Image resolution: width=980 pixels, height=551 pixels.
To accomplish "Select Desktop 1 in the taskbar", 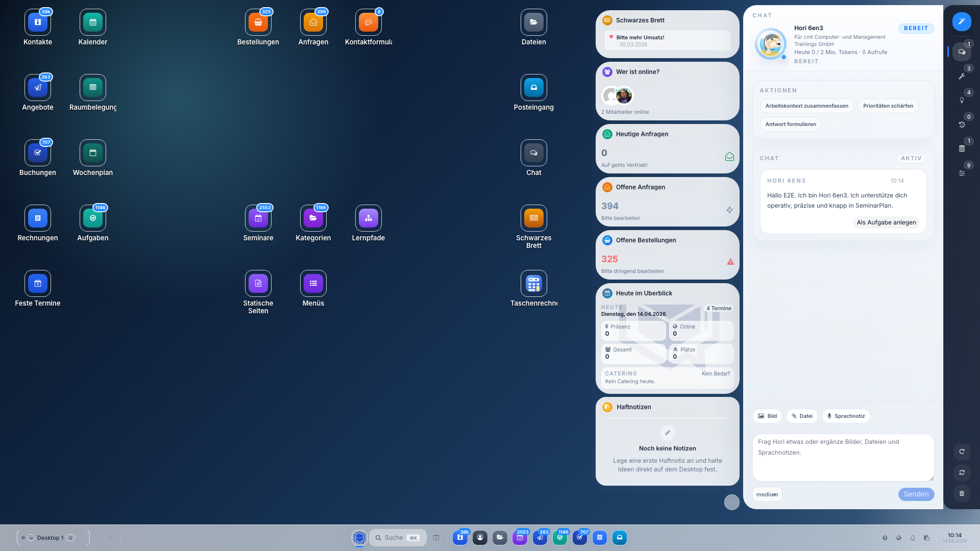I will coord(49,538).
